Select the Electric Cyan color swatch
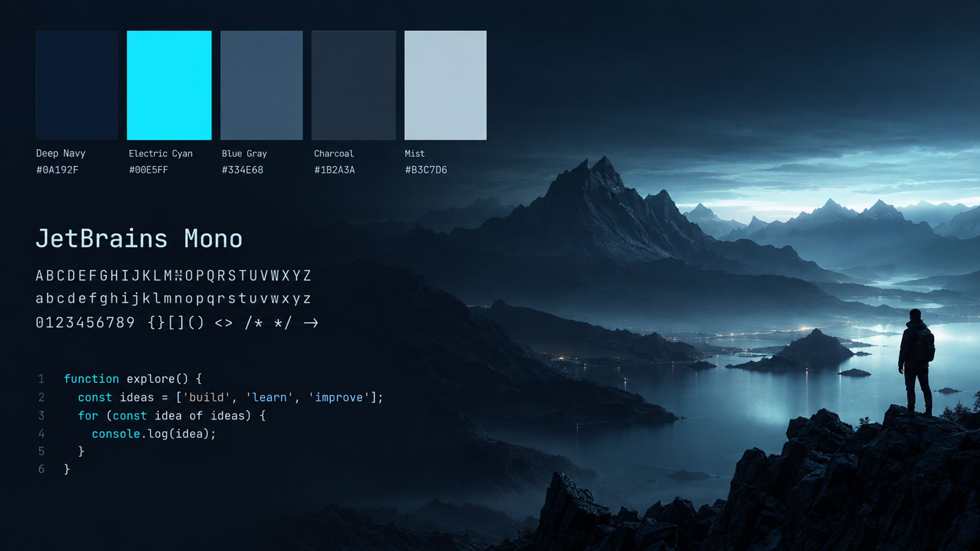This screenshot has width=980, height=551. click(169, 85)
